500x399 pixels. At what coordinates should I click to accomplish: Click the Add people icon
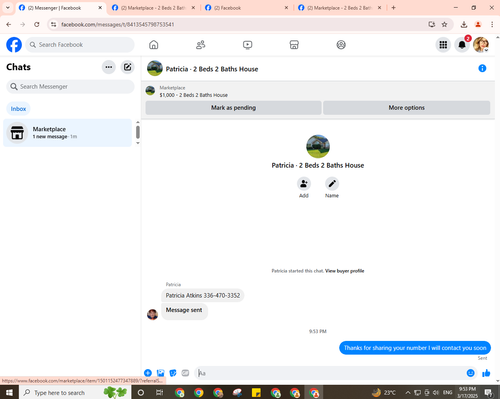tap(304, 184)
